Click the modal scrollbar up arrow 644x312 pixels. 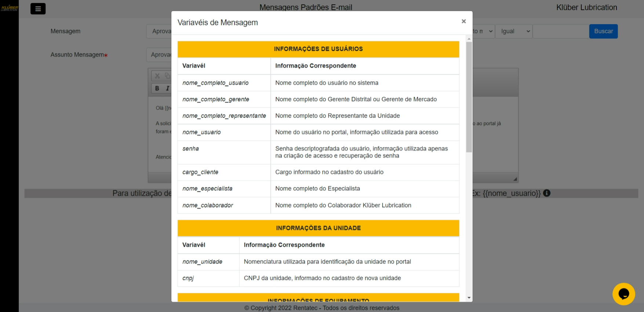469,38
